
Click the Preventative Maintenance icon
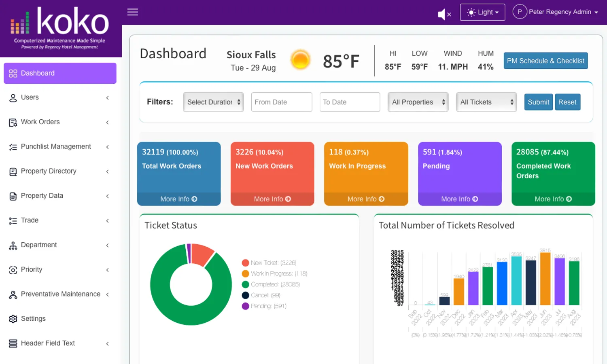tap(13, 295)
